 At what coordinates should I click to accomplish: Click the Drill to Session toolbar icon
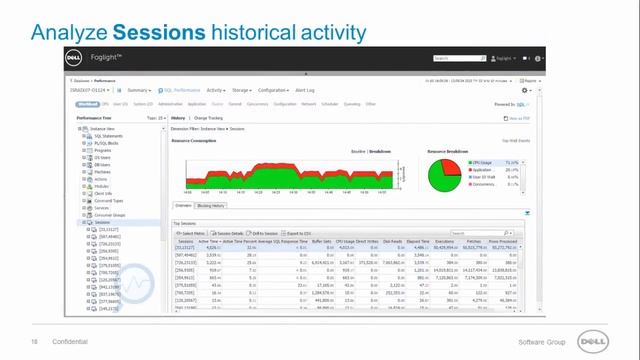pyautogui.click(x=249, y=233)
